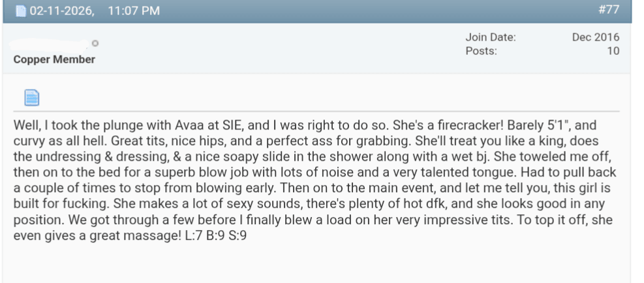Click the user's offline status circle indicator
The height and width of the screenshot is (283, 644).
coord(95,44)
